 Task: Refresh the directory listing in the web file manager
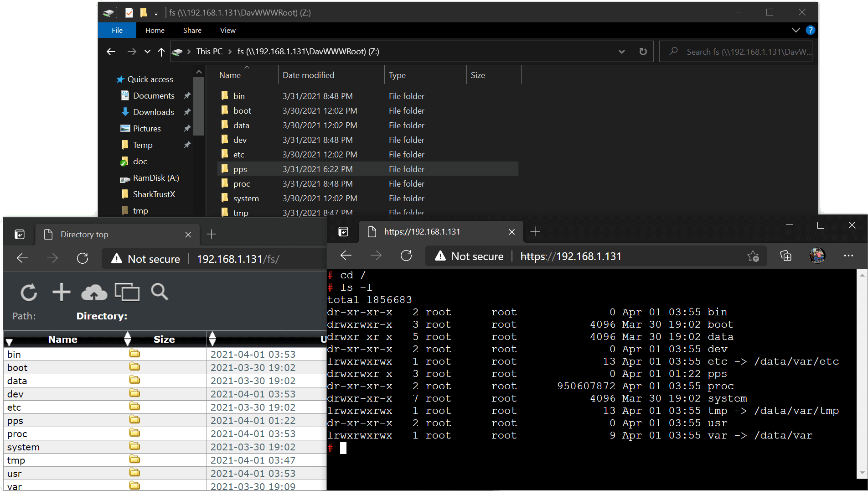pyautogui.click(x=29, y=293)
